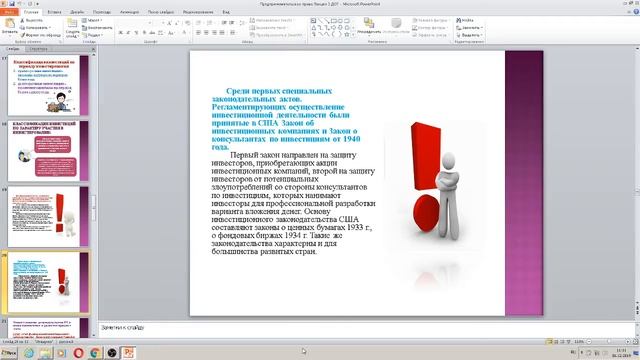Adjust the zoom slider in status bar
The image size is (640, 360).
608,342
